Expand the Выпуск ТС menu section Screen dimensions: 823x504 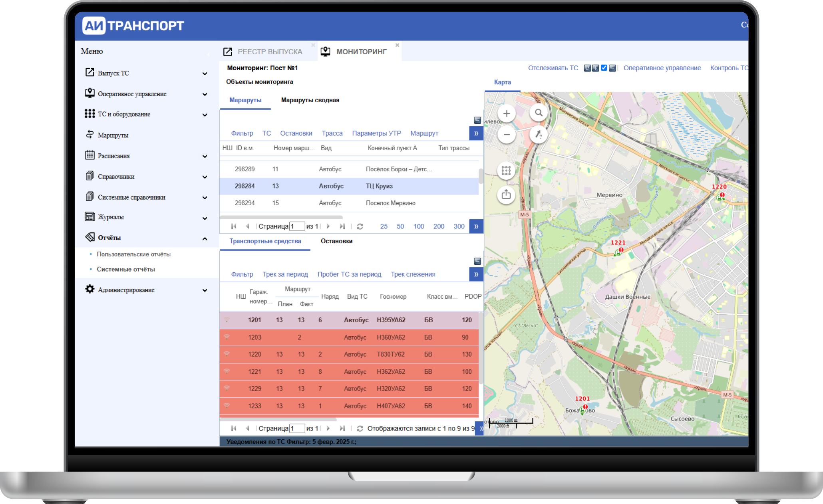[205, 73]
